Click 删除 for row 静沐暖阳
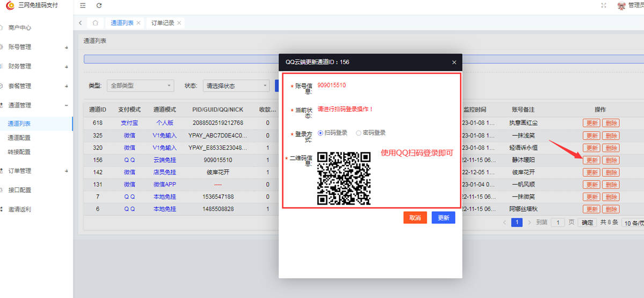The image size is (644, 298). (x=611, y=160)
